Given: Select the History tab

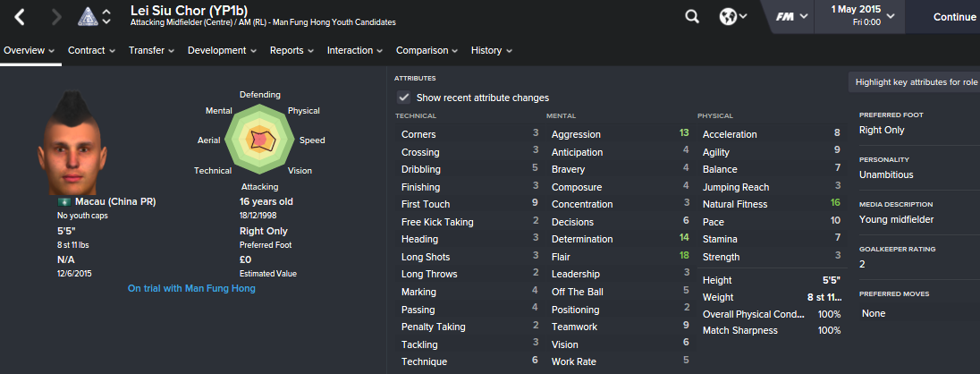Looking at the screenshot, I should point(492,51).
